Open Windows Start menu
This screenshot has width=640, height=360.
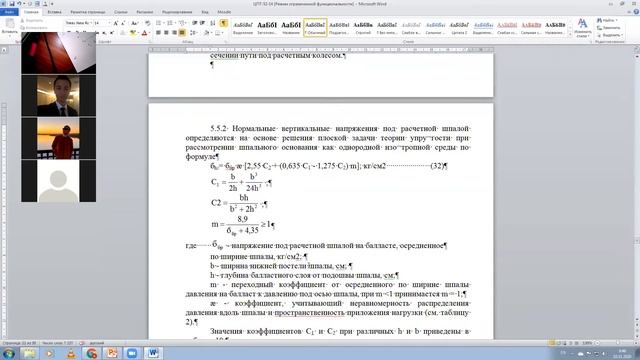tap(8, 353)
